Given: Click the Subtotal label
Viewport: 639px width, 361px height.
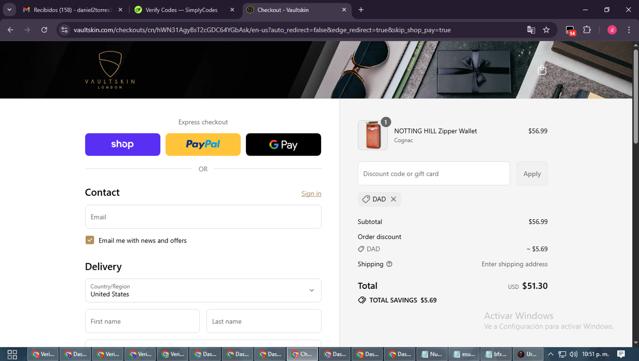Looking at the screenshot, I should pos(370,222).
